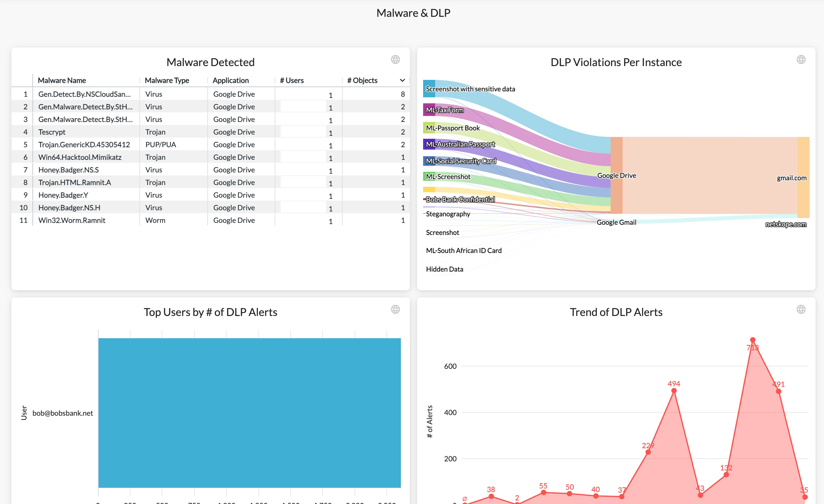
Task: Click the 494 data point on trend
Action: [x=674, y=391]
